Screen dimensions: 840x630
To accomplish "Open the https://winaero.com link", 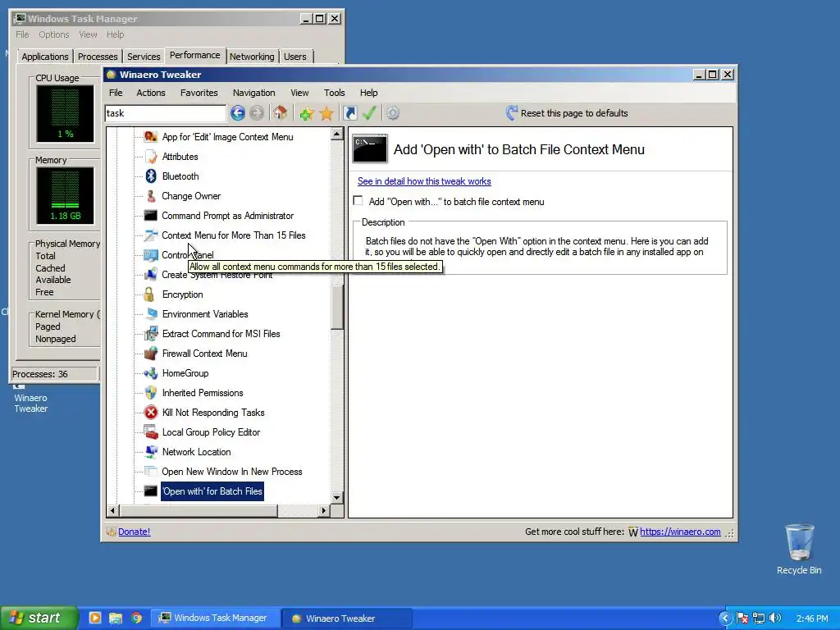I will [680, 532].
